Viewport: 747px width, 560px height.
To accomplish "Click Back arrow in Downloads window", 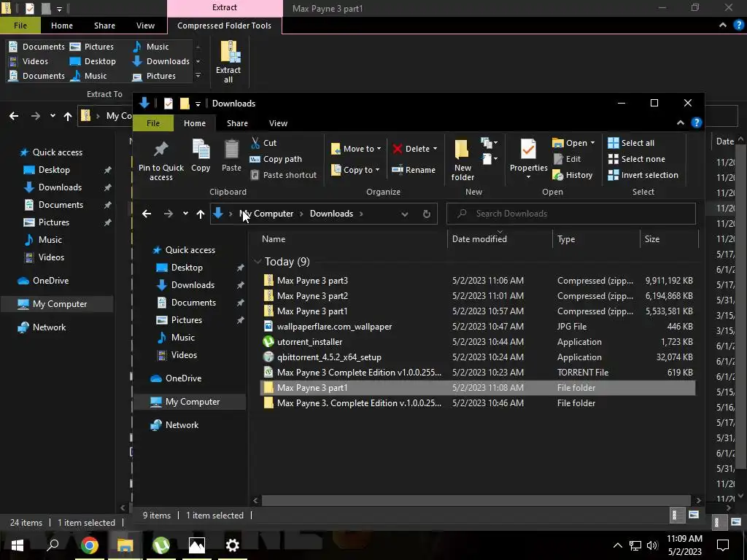I will (146, 214).
